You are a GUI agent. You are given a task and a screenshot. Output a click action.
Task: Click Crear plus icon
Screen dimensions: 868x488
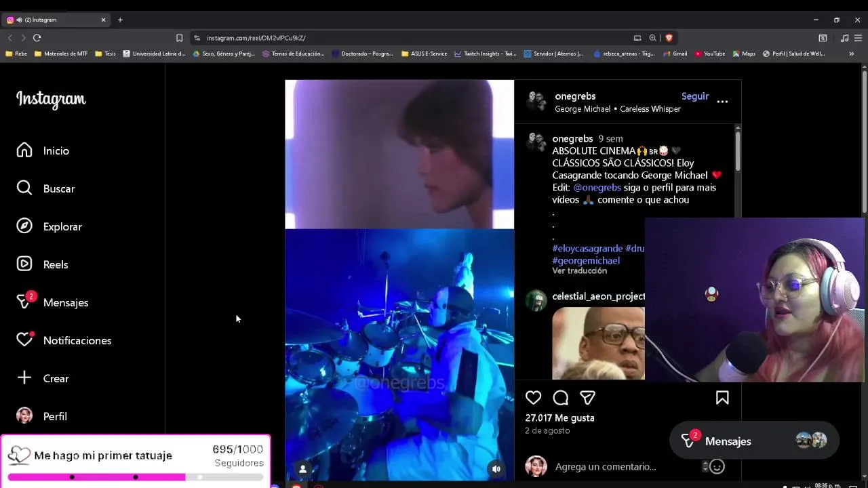click(x=24, y=378)
